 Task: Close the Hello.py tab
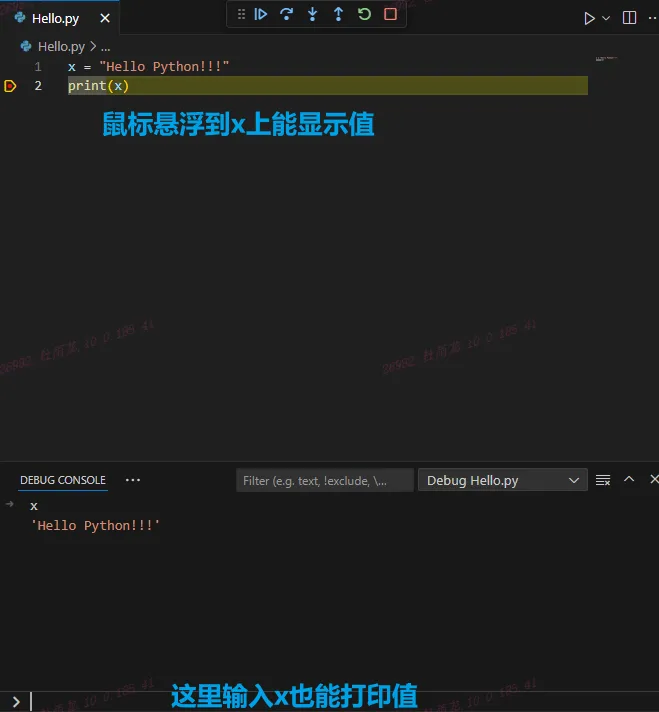(105, 19)
